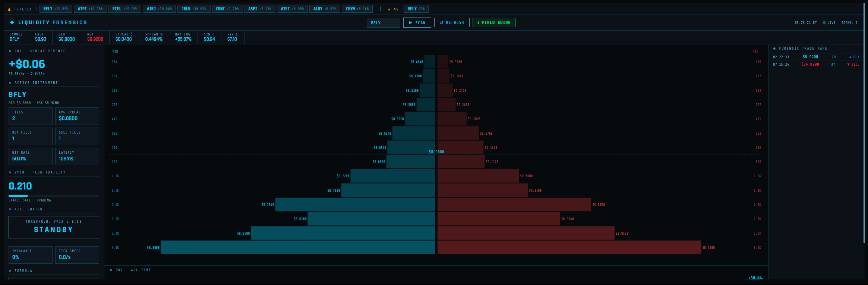This screenshot has width=868, height=285.
Task: Click the LAST $8.90 quote cell
Action: click(41, 37)
